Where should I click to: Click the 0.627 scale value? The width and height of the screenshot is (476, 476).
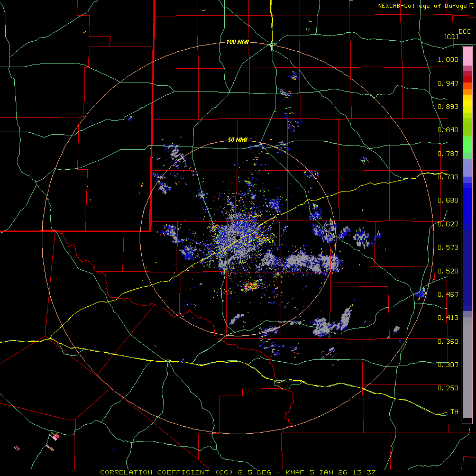pos(448,224)
